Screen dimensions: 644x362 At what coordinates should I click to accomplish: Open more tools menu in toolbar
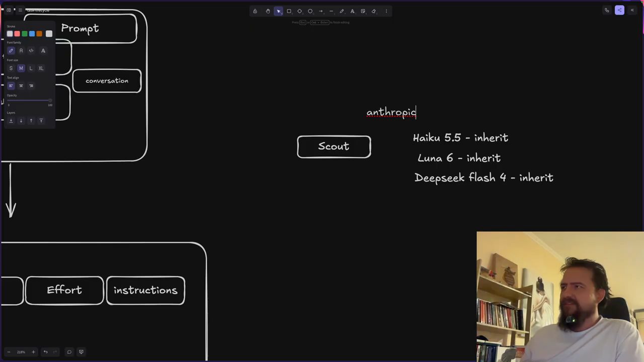[x=386, y=11]
